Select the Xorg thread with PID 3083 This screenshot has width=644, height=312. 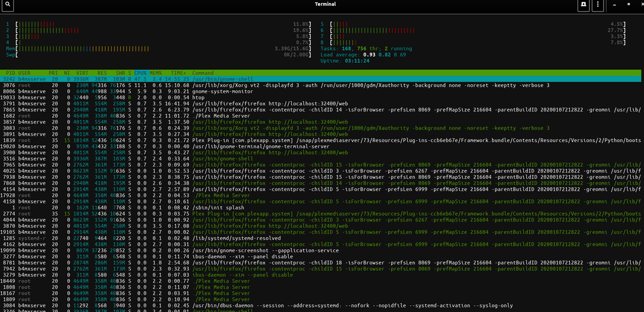coord(322,128)
